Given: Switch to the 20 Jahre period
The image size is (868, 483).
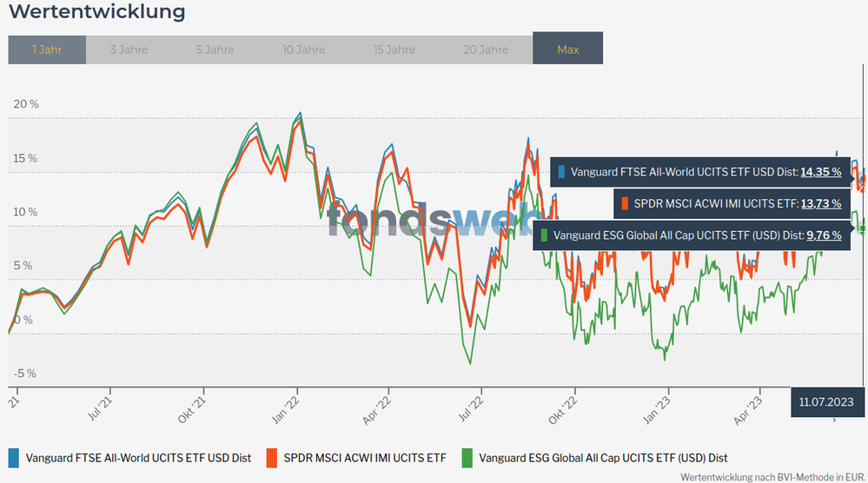Looking at the screenshot, I should (486, 50).
